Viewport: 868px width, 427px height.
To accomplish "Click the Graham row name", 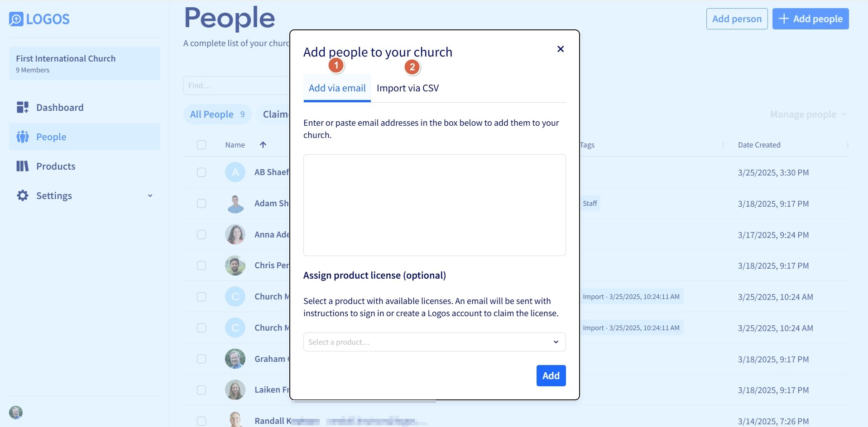I will pos(272,359).
